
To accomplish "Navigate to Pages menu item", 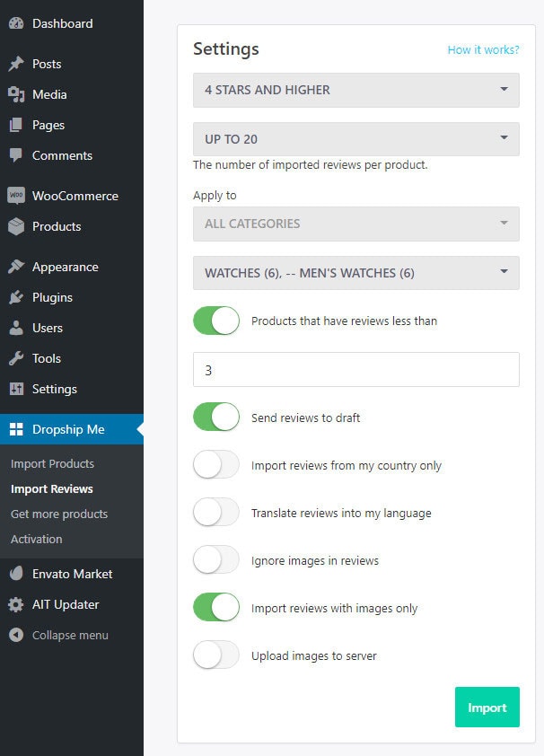I will coord(72,125).
